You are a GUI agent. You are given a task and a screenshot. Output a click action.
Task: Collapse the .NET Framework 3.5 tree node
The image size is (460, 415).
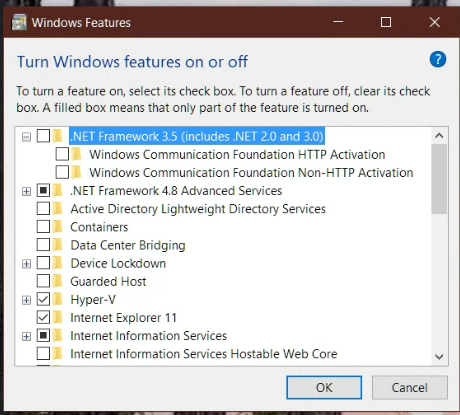(26, 137)
